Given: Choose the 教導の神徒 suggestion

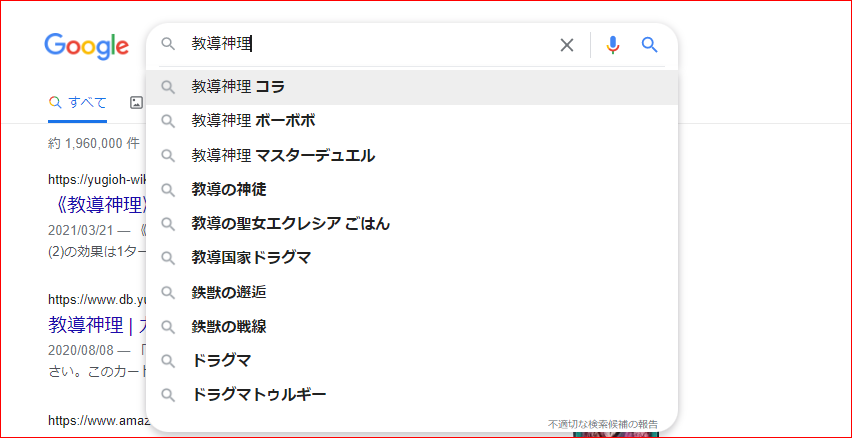Looking at the screenshot, I should (229, 189).
